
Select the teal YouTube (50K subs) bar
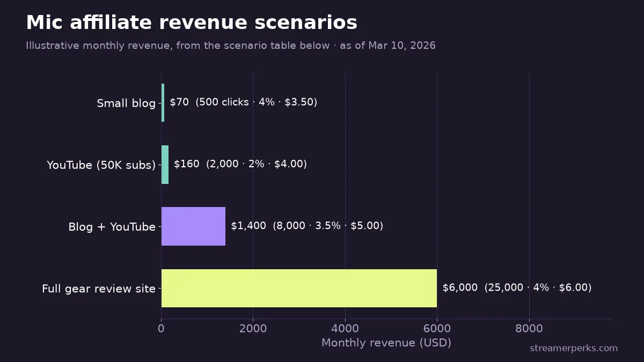(x=165, y=165)
